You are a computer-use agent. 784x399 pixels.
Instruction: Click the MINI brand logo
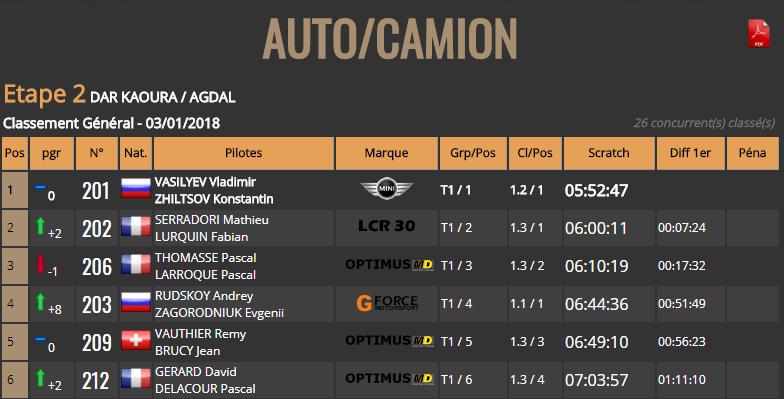click(386, 188)
